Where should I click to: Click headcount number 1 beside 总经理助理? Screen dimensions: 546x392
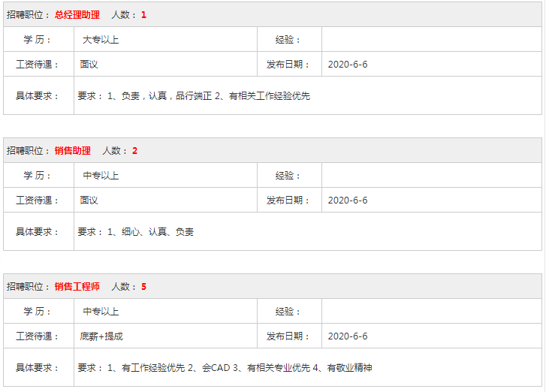pos(143,15)
